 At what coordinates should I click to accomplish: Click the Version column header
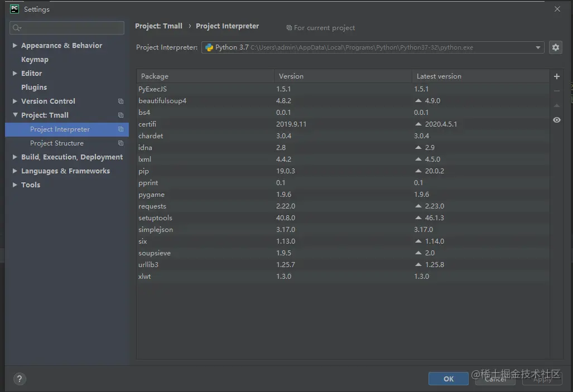click(343, 76)
